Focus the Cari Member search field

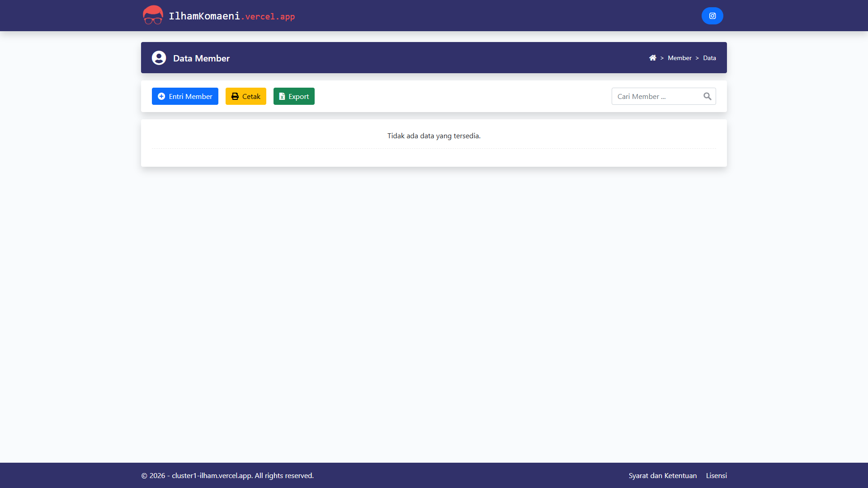[656, 96]
